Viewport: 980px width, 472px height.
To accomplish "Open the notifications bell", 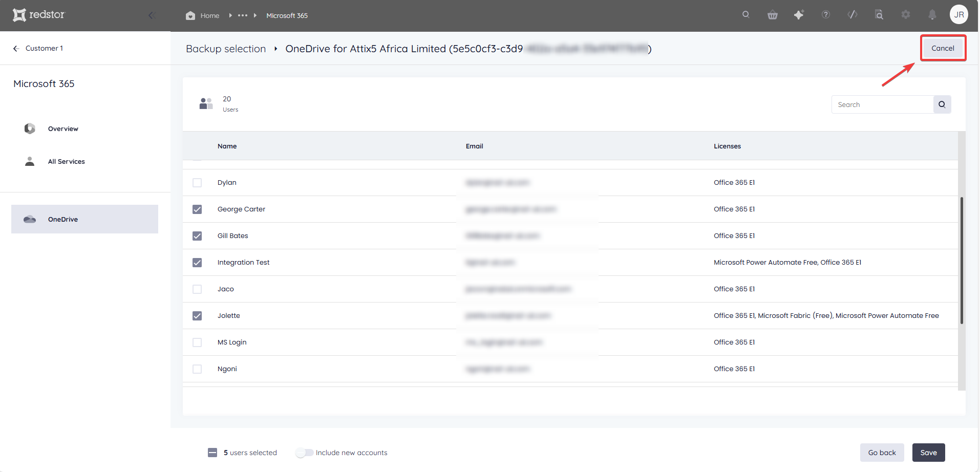I will point(932,15).
